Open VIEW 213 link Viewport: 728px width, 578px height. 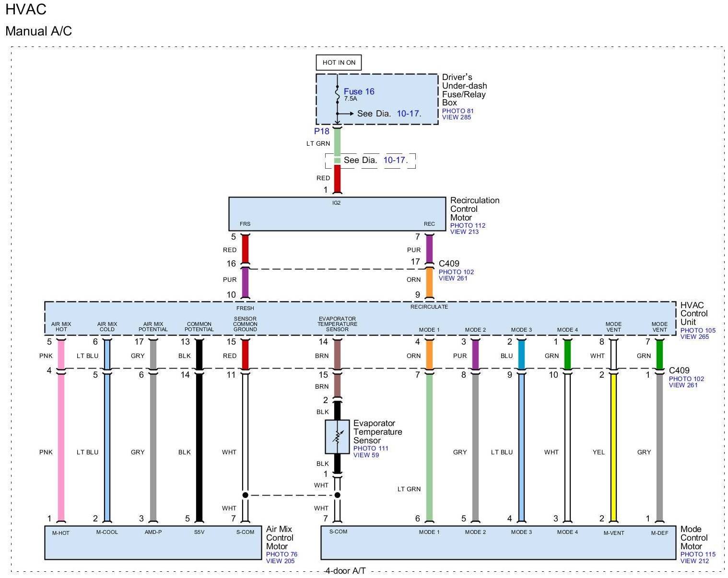click(x=464, y=232)
